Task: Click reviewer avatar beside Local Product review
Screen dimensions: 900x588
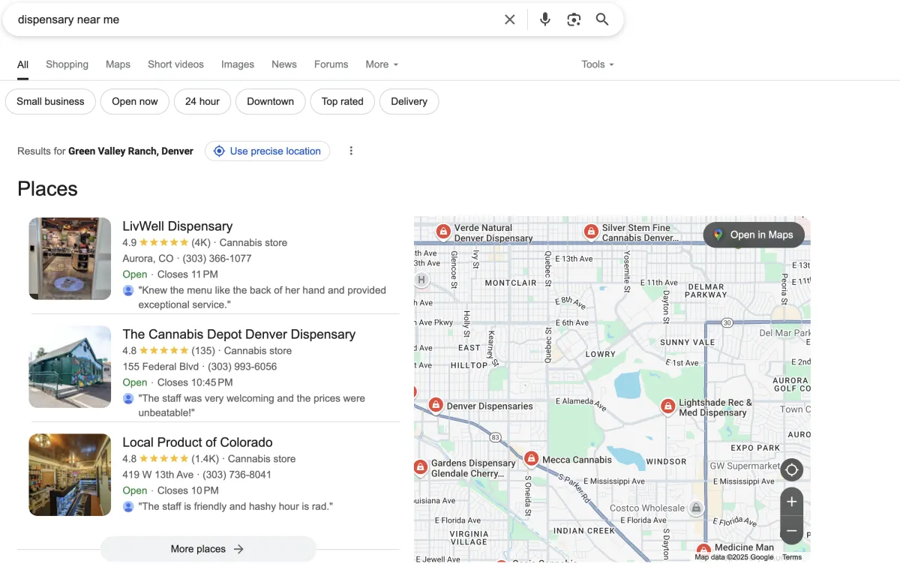Action: click(x=128, y=506)
